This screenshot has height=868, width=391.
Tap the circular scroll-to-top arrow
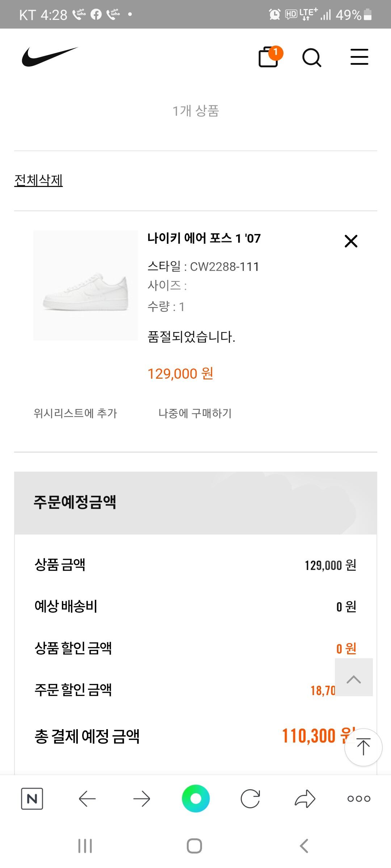363,747
